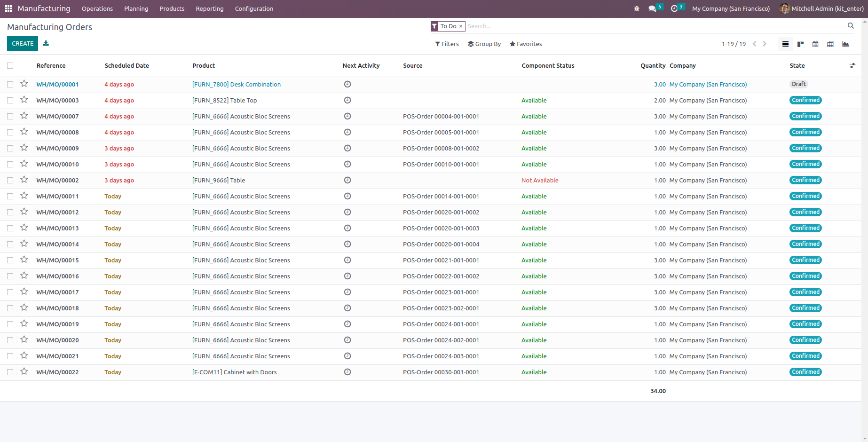Screen dimensions: 868x442
Task: Select all manufacturing orders
Action: tap(10, 65)
